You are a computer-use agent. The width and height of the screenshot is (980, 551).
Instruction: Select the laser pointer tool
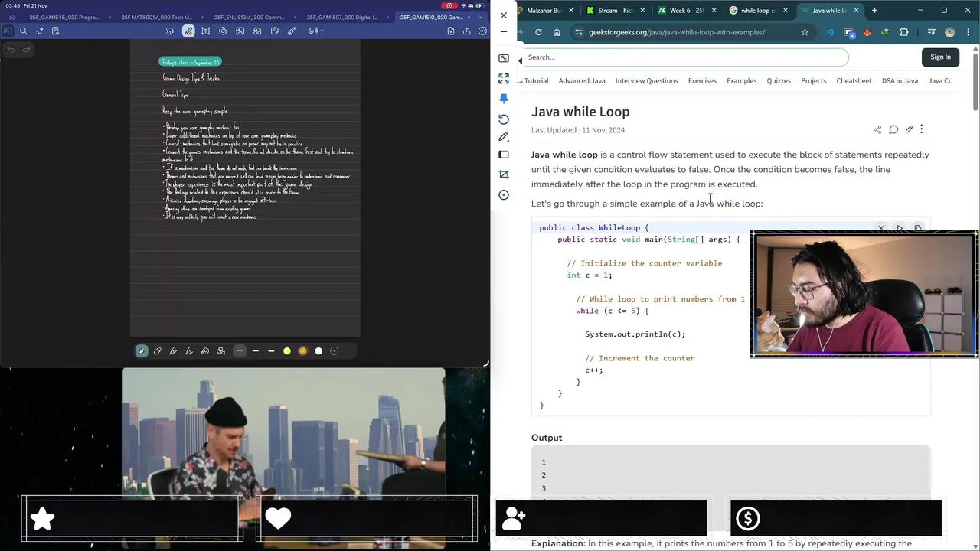(x=292, y=31)
